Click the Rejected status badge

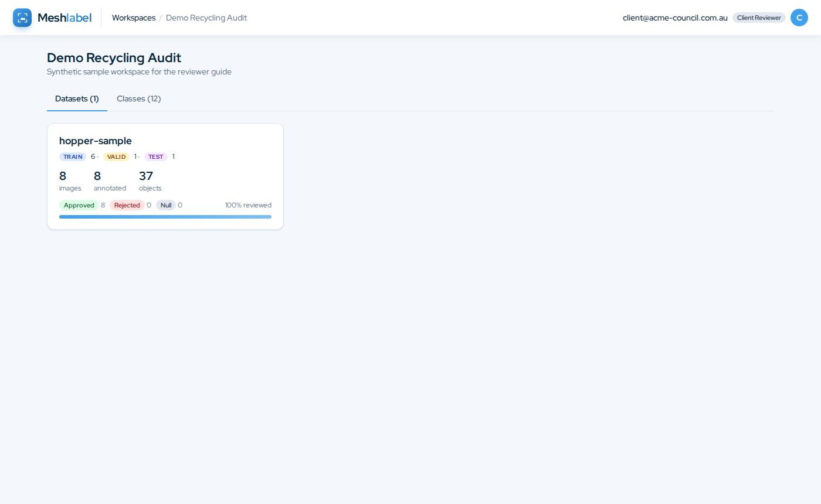[127, 205]
